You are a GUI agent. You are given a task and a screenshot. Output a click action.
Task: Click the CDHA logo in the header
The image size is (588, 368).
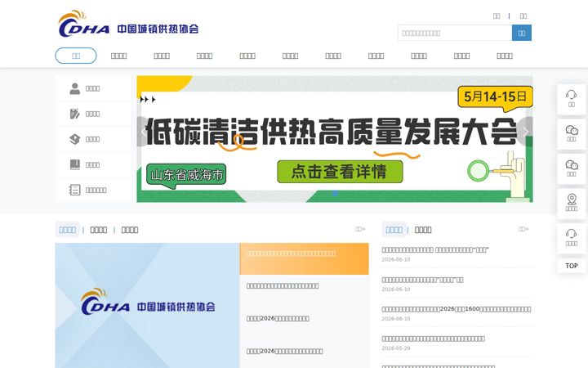[128, 24]
